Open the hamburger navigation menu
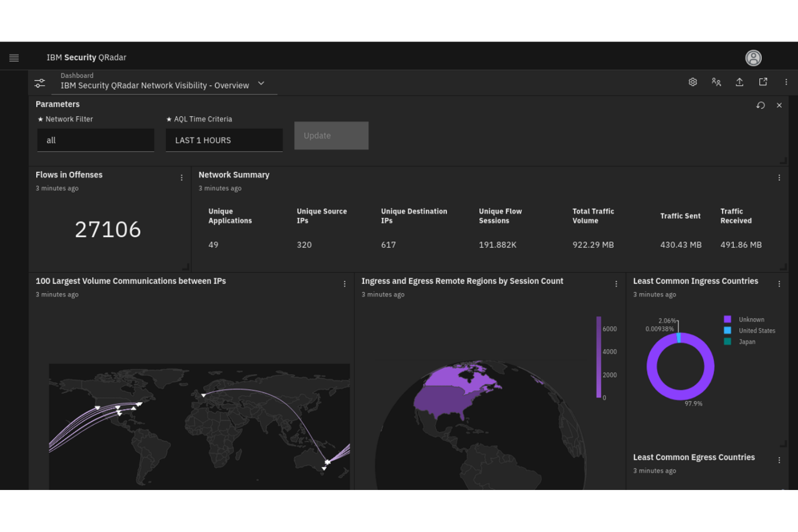The height and width of the screenshot is (532, 798). pyautogui.click(x=14, y=57)
